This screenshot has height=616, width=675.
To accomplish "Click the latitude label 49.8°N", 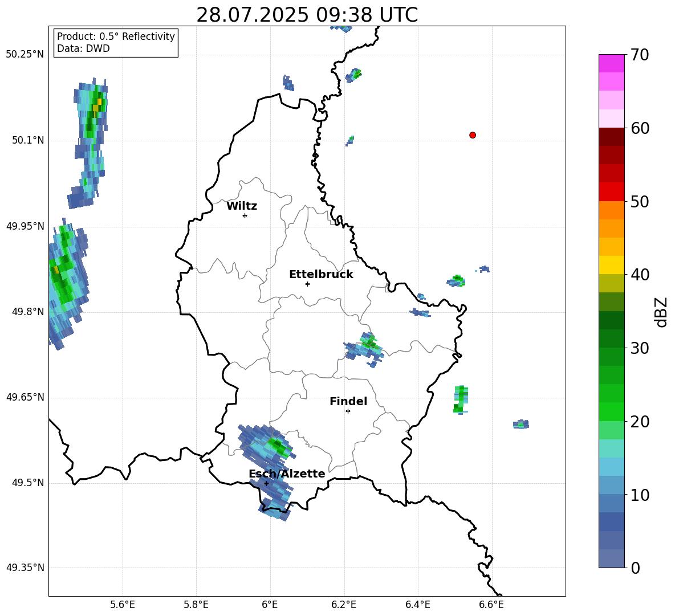I will pos(28,312).
